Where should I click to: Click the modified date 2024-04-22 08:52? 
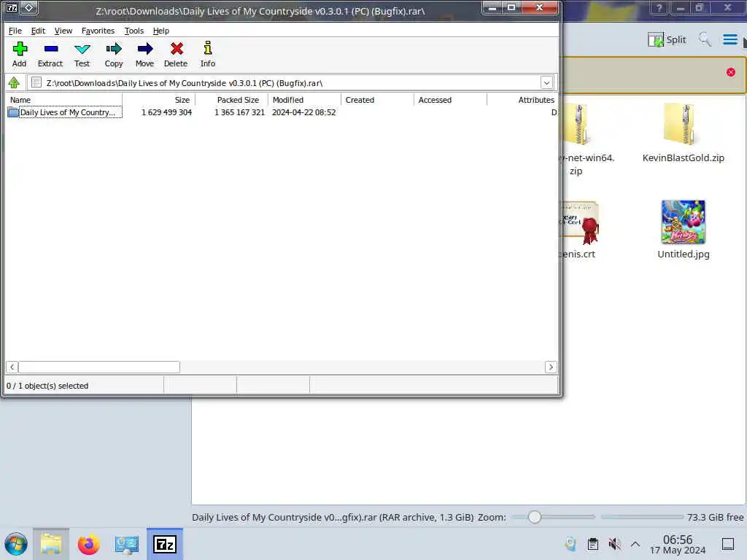coord(304,112)
